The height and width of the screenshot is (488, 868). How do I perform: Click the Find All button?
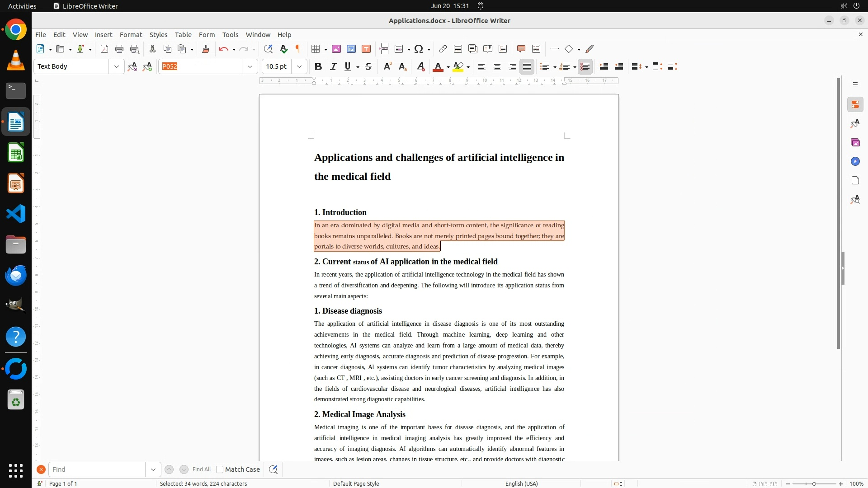pos(201,469)
